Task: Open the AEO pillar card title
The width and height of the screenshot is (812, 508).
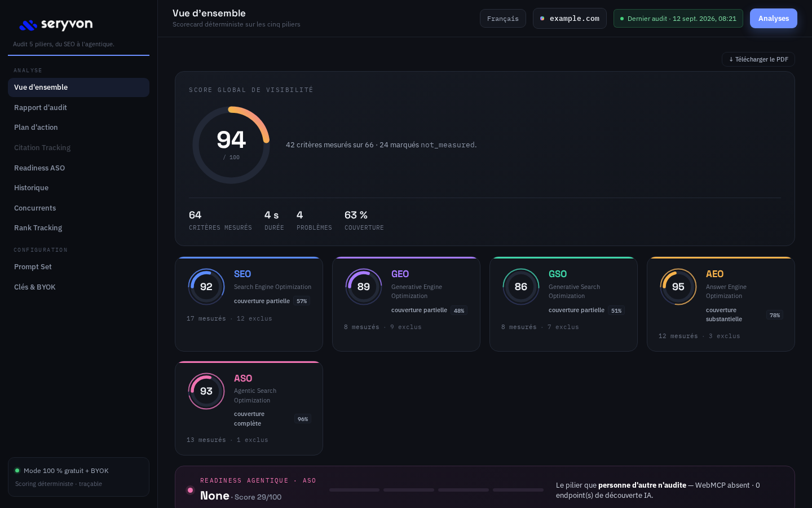Action: (x=714, y=274)
